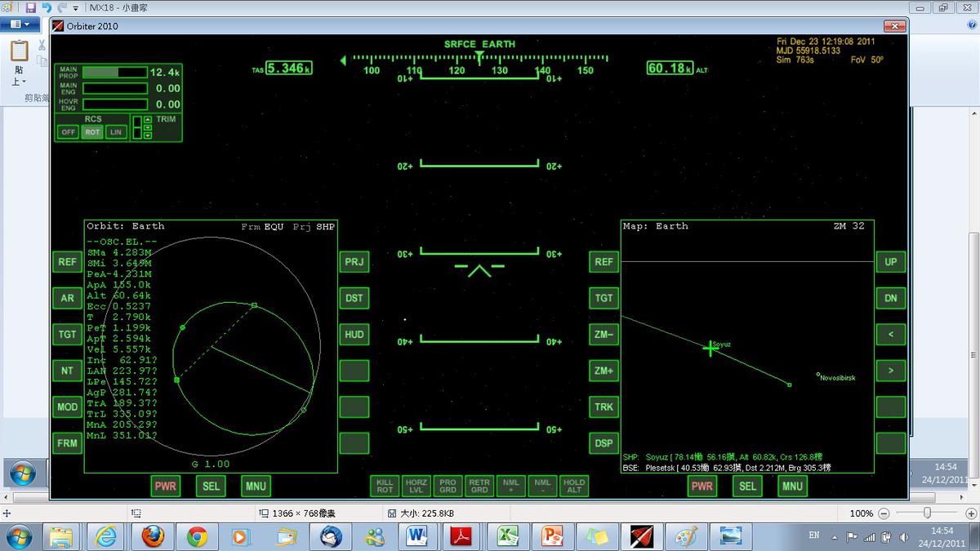Zoom in map with ZM+ button
Screen dimensions: 980x551
(x=604, y=371)
